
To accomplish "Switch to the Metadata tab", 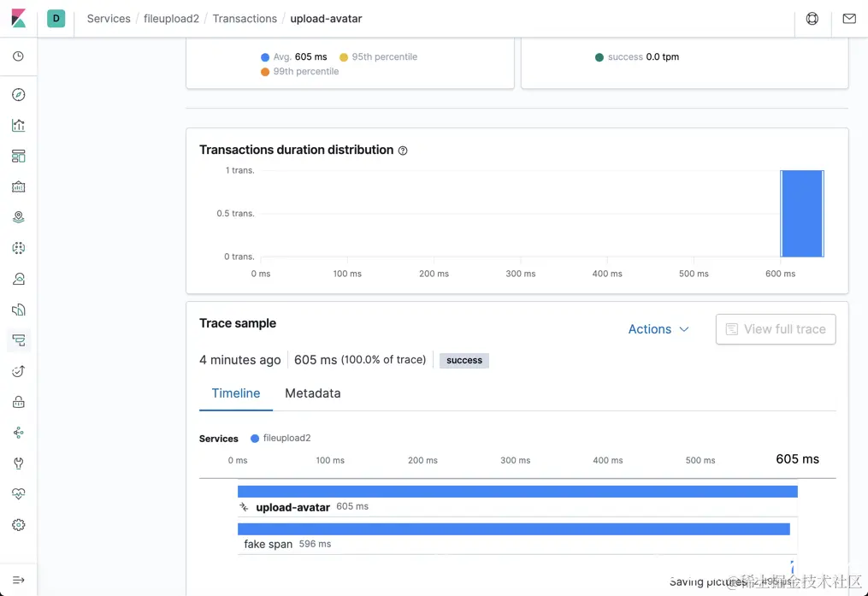I will point(313,393).
